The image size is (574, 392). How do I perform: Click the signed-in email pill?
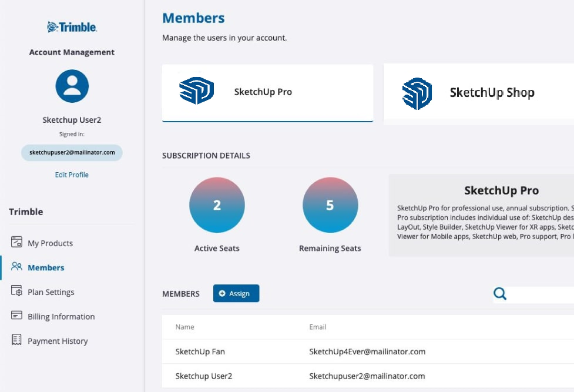coord(72,153)
